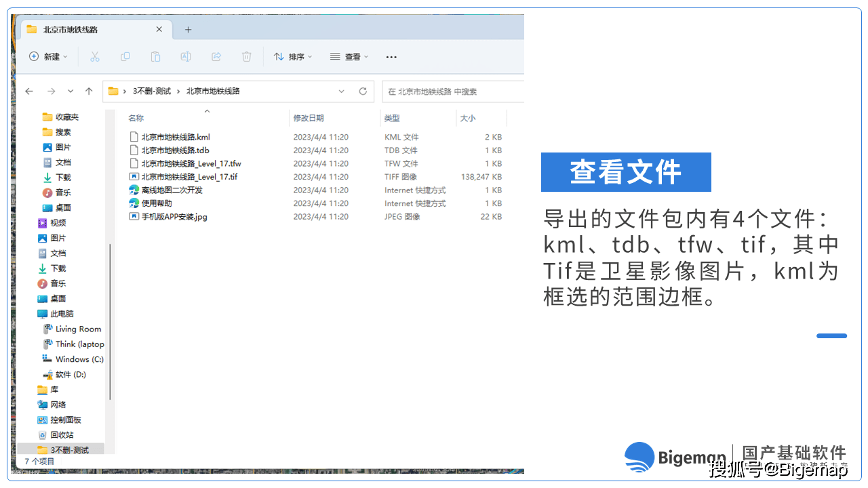
Task: Open 回收站 in navigation pane
Action: click(62, 435)
